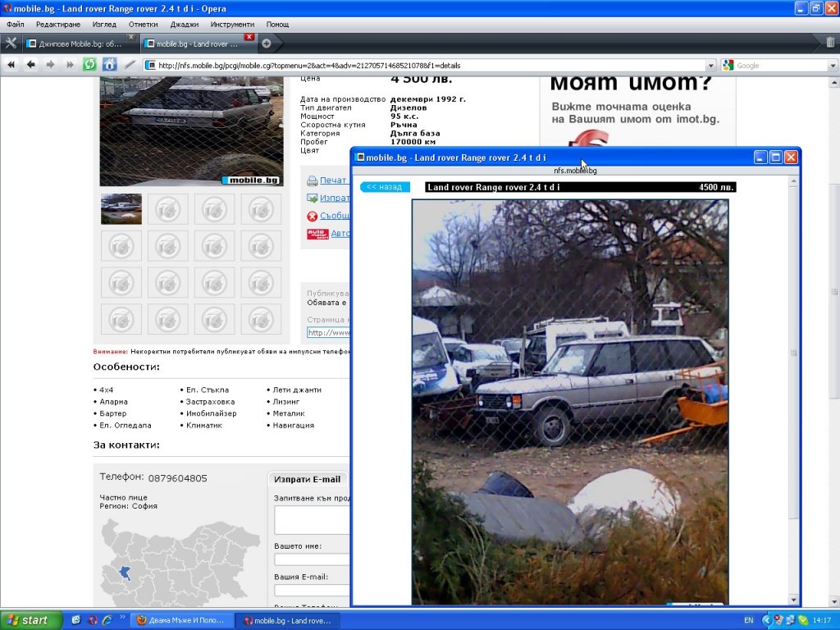This screenshot has width=840, height=630.
Task: Click the Show Desktop quick launch icon
Action: [76, 620]
